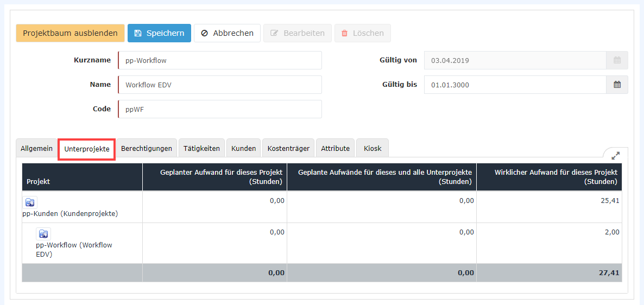Open the Tätigkeiten tab
Image resolution: width=644 pixels, height=305 pixels.
[201, 149]
